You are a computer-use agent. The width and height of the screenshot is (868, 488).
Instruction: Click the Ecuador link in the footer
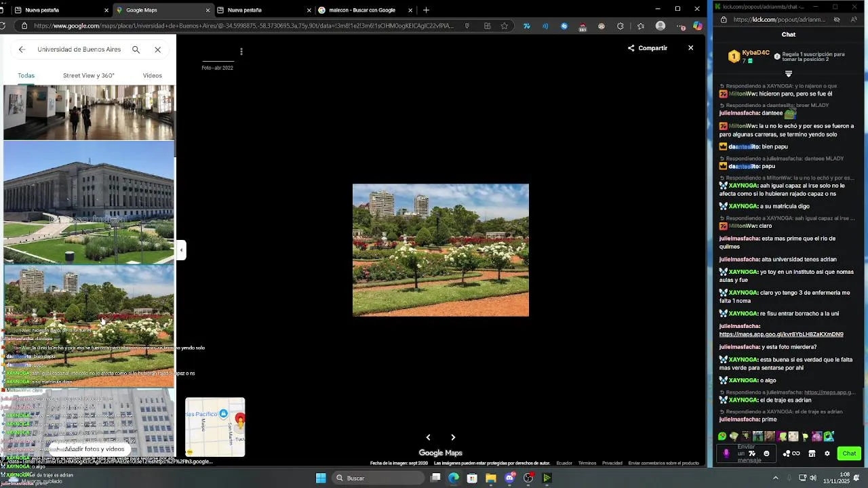[x=564, y=464]
